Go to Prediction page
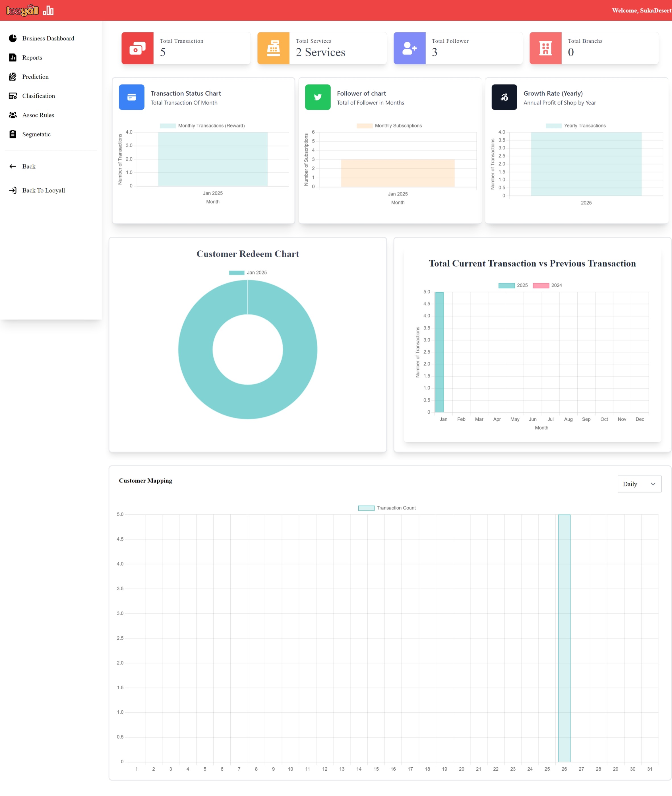The width and height of the screenshot is (672, 796). 36,77
